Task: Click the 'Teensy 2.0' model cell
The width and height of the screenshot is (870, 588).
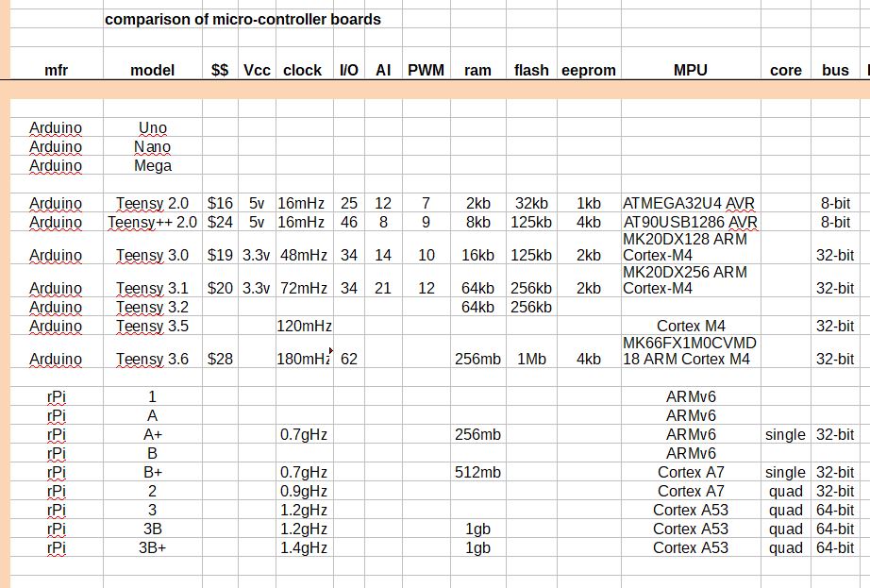Action: (153, 204)
